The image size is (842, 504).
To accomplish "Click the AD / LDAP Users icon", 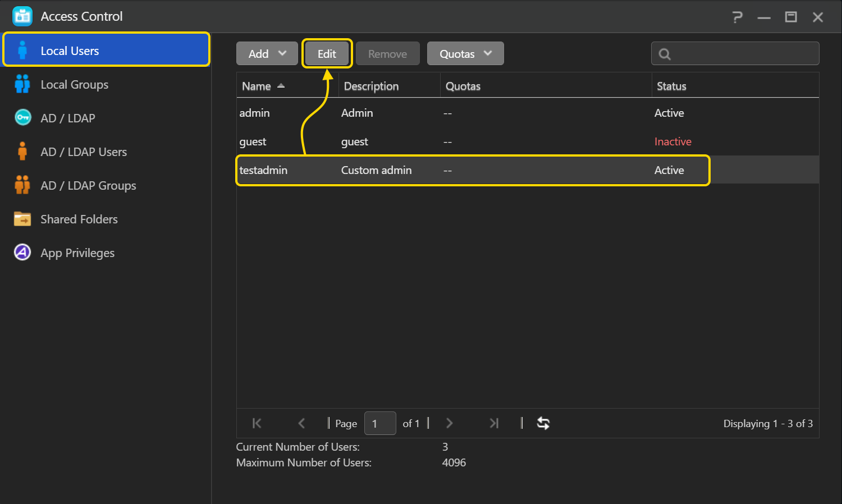I will (22, 152).
